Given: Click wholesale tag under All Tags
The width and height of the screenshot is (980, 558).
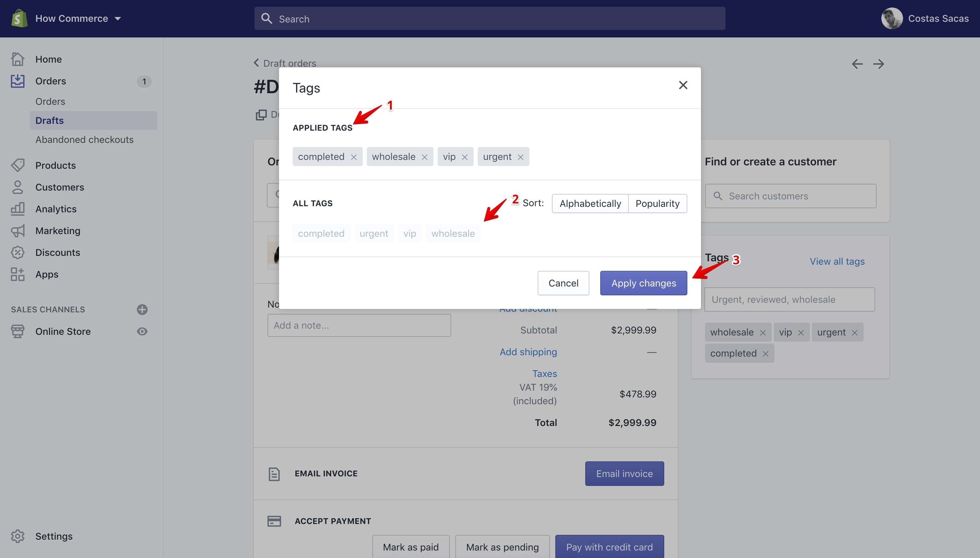Looking at the screenshot, I should (x=453, y=233).
